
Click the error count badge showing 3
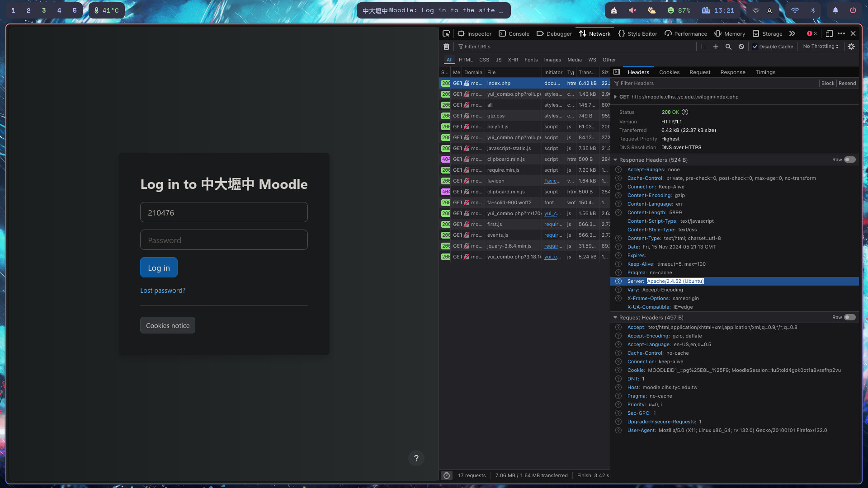coord(812,33)
